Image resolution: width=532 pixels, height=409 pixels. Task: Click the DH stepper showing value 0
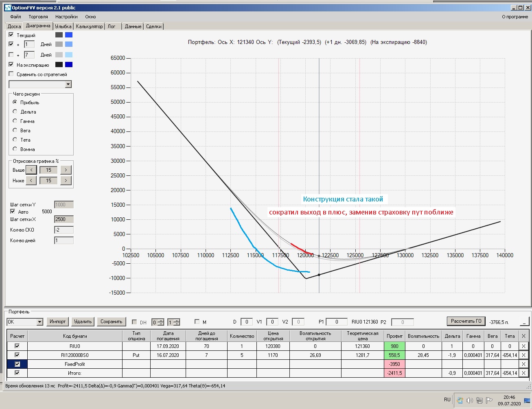pos(158,322)
